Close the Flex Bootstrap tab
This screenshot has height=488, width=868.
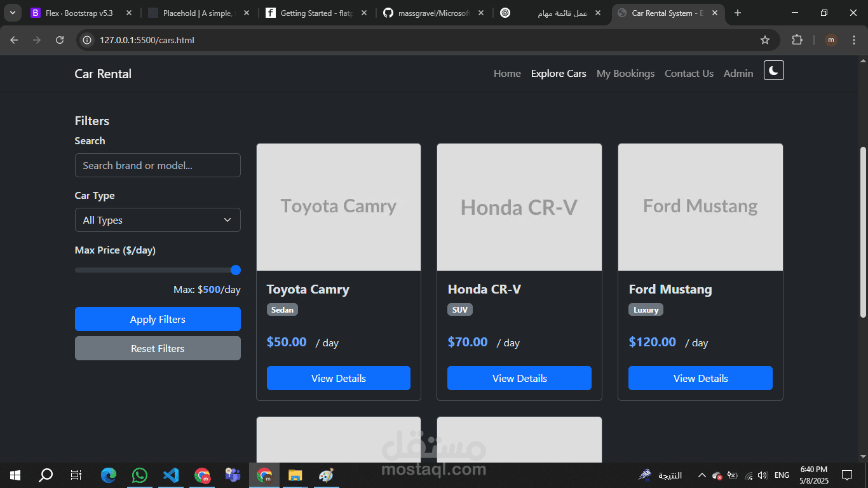click(129, 13)
